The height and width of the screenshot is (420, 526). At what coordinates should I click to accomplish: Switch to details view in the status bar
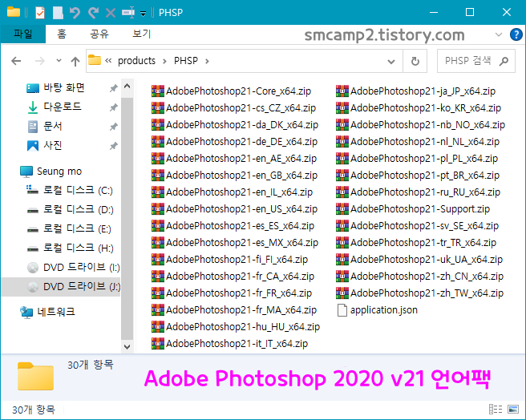[x=496, y=410]
